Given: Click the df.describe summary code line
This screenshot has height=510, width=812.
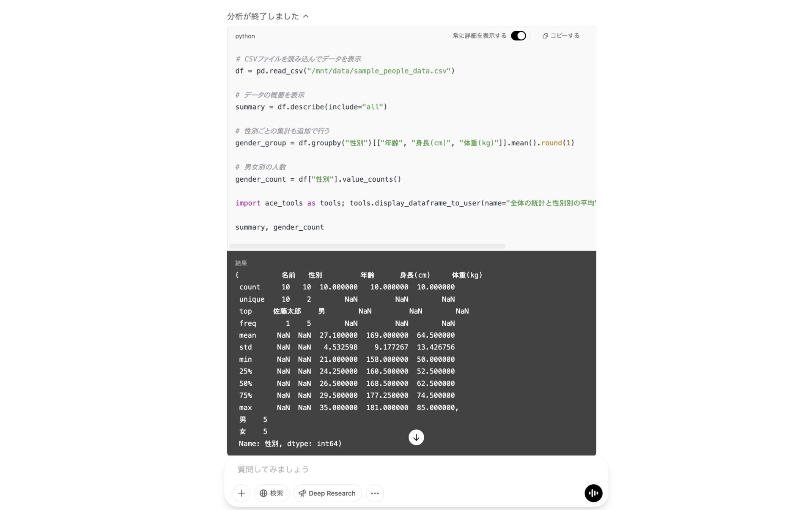Looking at the screenshot, I should point(311,107).
